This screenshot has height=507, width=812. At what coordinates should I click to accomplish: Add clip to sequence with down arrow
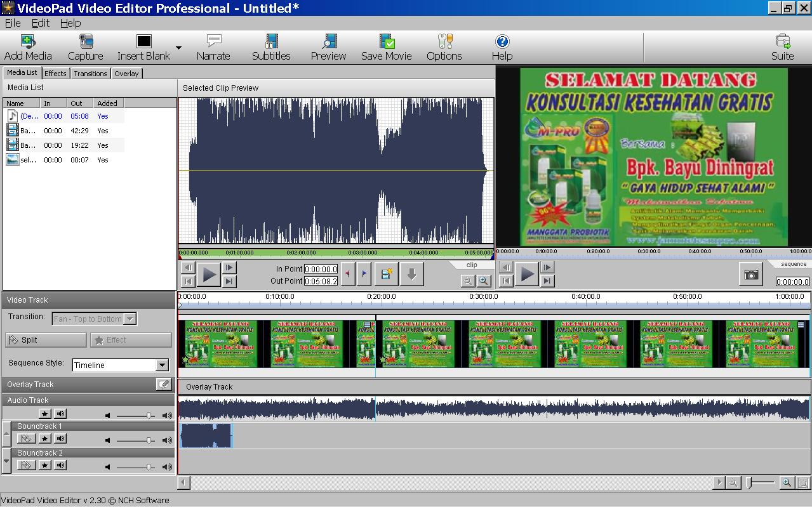pos(411,275)
